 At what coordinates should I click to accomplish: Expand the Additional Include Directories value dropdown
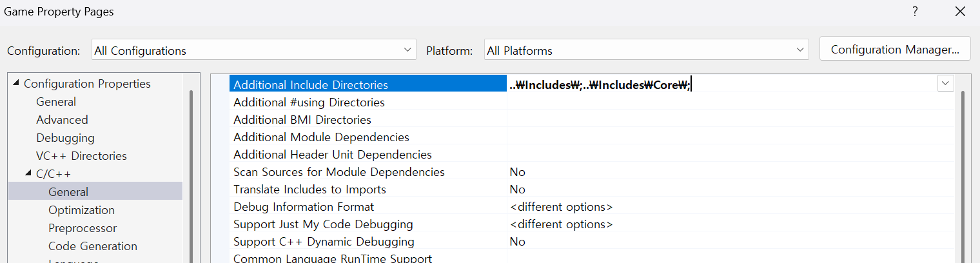coord(945,83)
